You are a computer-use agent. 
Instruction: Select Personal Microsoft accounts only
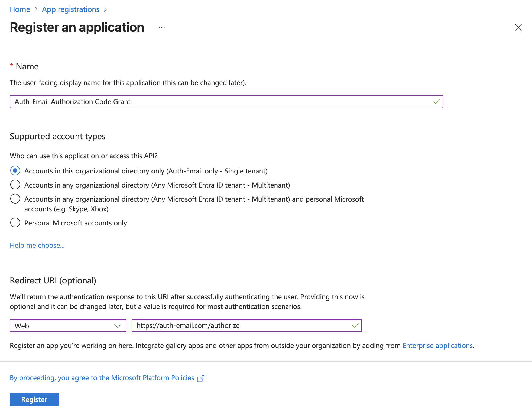15,222
